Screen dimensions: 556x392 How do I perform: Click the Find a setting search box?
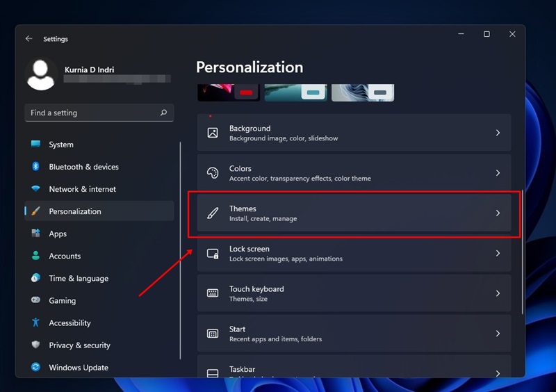[99, 113]
